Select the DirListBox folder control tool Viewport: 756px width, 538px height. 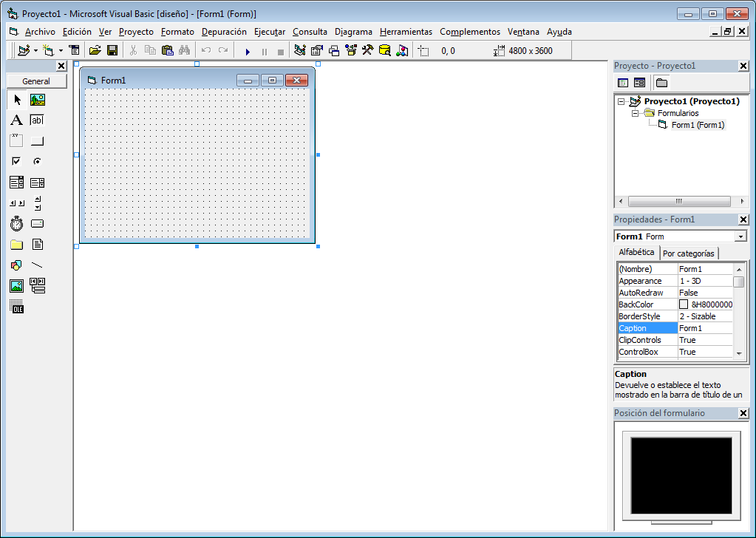pos(17,245)
